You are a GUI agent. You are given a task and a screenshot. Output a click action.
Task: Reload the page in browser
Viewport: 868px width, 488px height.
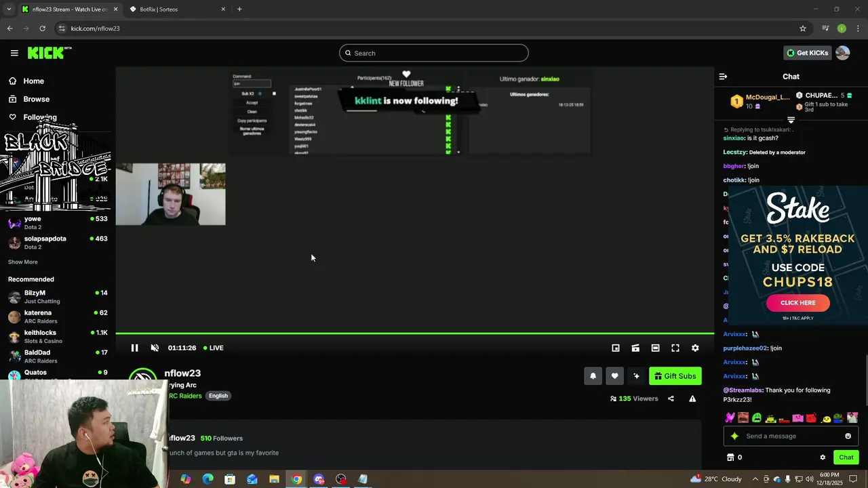[x=42, y=28]
